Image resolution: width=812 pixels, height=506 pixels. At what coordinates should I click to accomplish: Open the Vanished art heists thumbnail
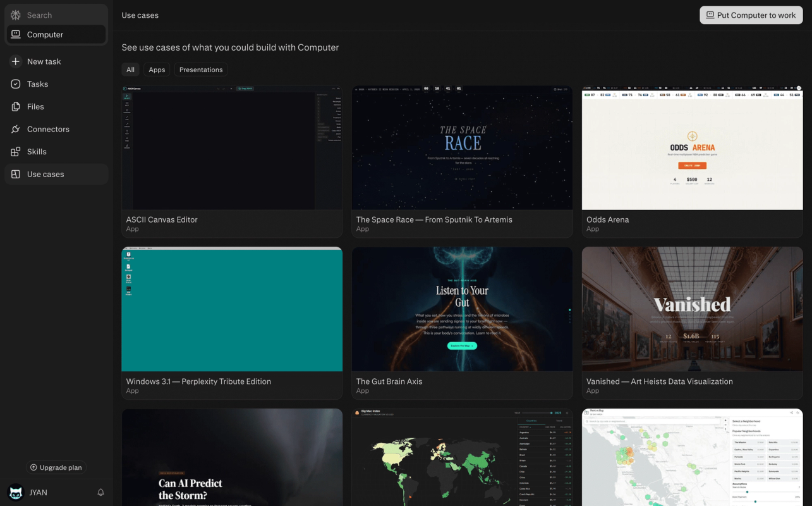[692, 309]
